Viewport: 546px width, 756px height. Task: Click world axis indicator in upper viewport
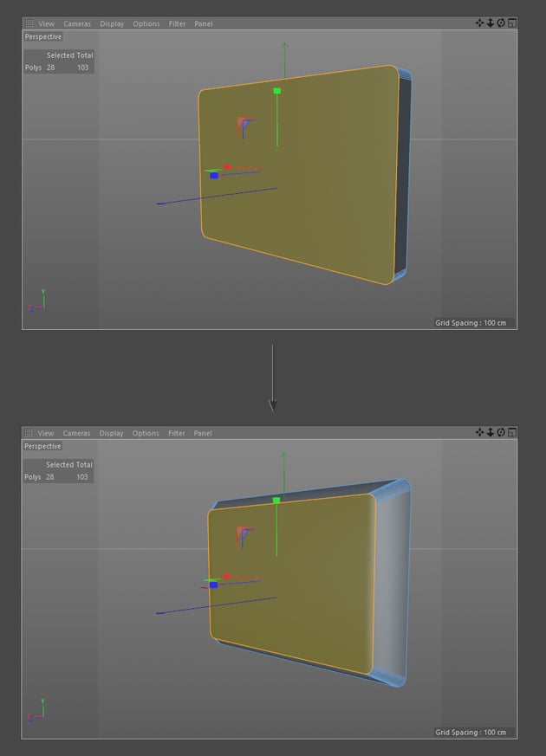[x=37, y=300]
